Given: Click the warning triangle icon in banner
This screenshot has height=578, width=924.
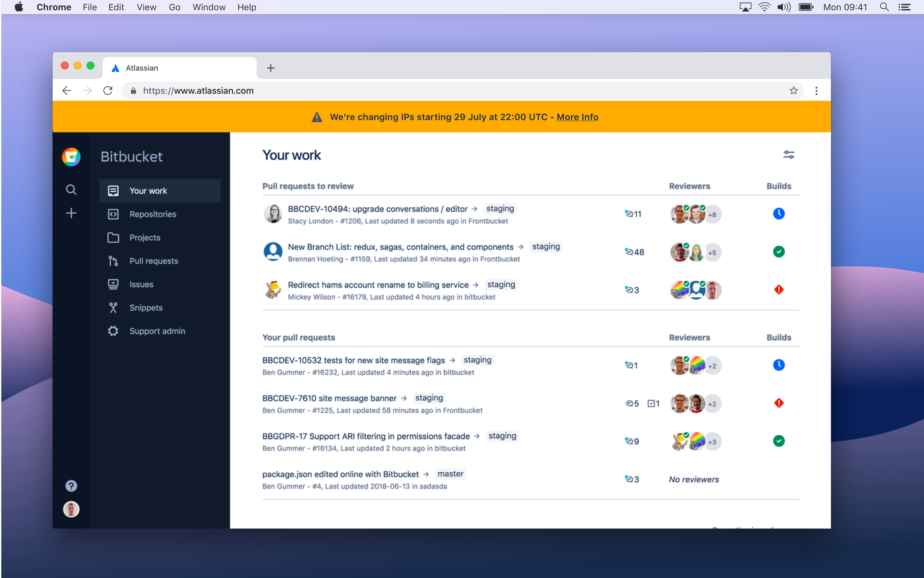Looking at the screenshot, I should click(x=317, y=117).
